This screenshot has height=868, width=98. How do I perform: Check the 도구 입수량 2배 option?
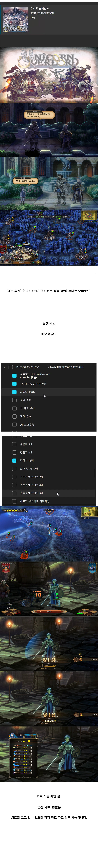tap(14, 468)
